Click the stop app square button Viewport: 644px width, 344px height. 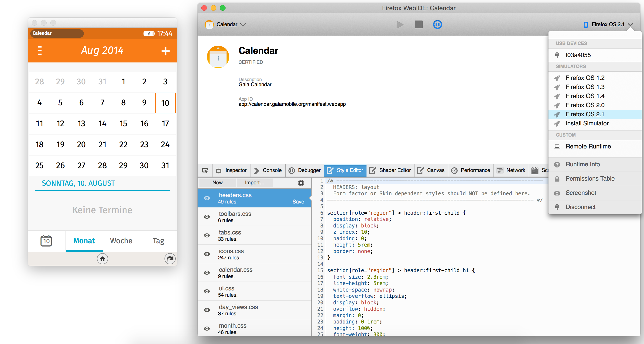click(418, 24)
